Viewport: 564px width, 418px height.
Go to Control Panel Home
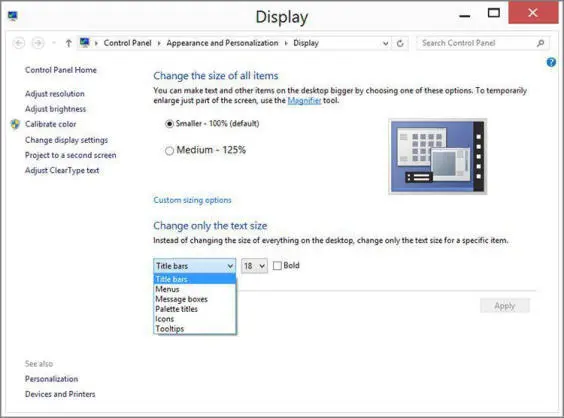click(x=61, y=70)
